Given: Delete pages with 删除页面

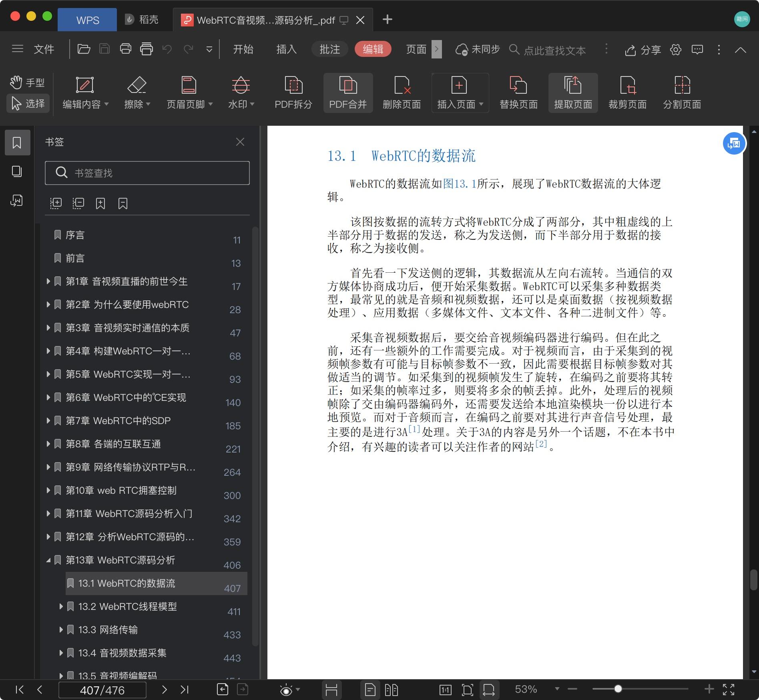Looking at the screenshot, I should tap(402, 93).
